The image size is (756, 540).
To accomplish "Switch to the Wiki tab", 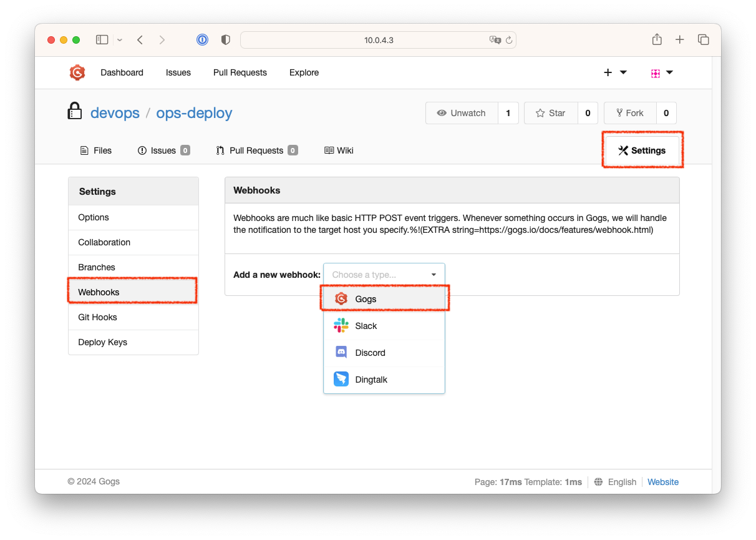I will (x=339, y=150).
